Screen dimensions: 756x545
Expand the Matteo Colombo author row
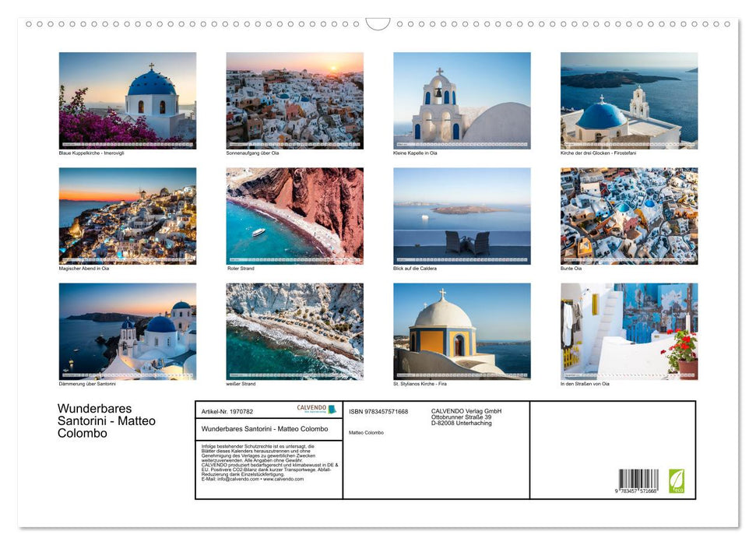(368, 432)
